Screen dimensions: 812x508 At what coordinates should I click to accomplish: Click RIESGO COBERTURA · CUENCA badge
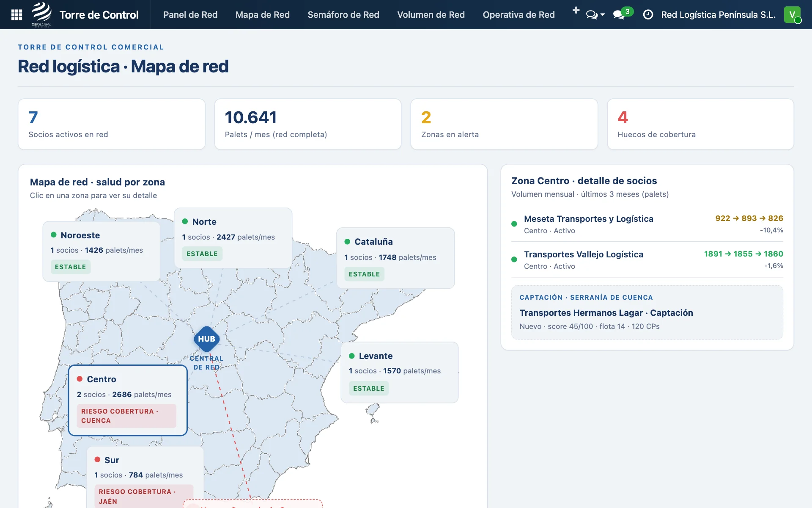pyautogui.click(x=126, y=416)
